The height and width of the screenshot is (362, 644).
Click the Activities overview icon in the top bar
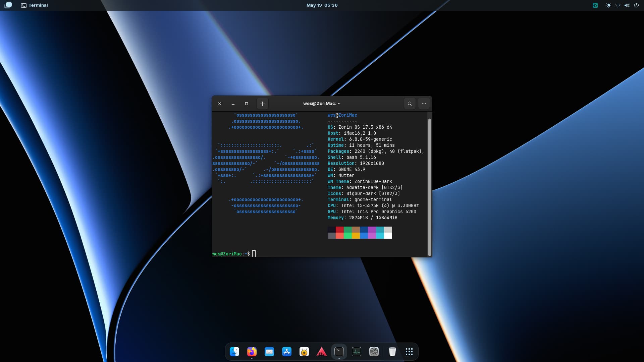coord(8,5)
